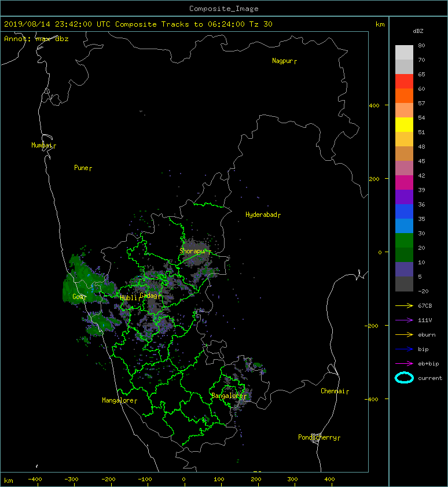This screenshot has width=448, height=487.
Task: Click the 42 dBZ magenta color swatch
Action: pyautogui.click(x=404, y=182)
